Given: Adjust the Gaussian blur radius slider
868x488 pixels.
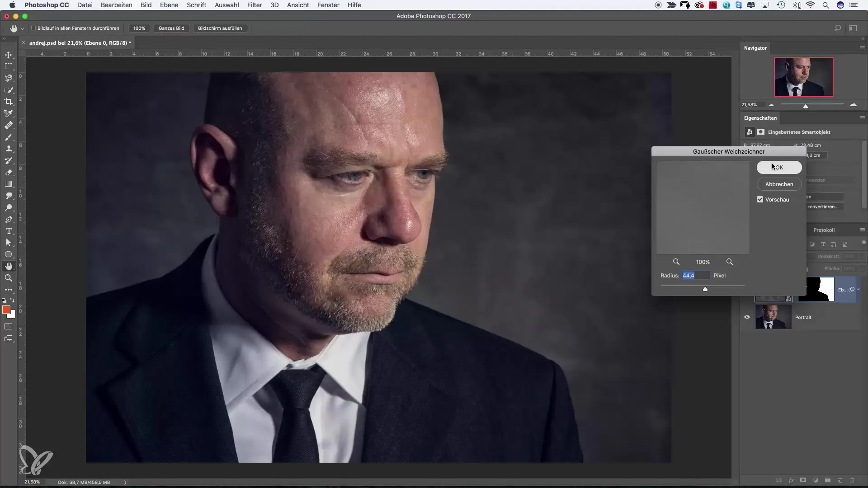Looking at the screenshot, I should pyautogui.click(x=705, y=289).
